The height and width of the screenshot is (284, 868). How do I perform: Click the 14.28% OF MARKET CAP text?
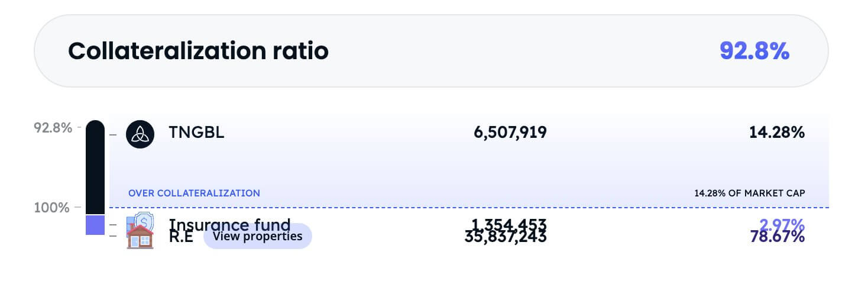click(x=750, y=193)
